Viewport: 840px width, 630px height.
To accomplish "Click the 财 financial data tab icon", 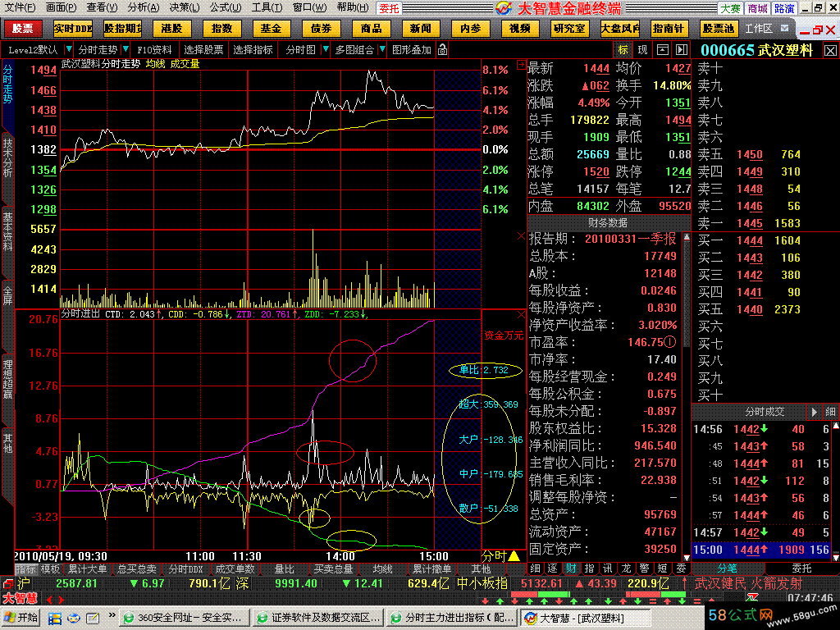I will click(x=571, y=568).
